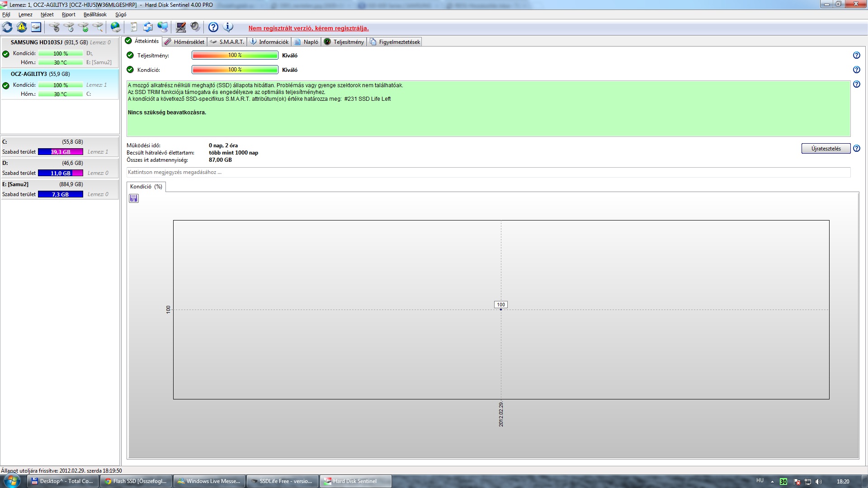868x488 pixels.
Task: Click the D: free space bar
Action: [61, 173]
